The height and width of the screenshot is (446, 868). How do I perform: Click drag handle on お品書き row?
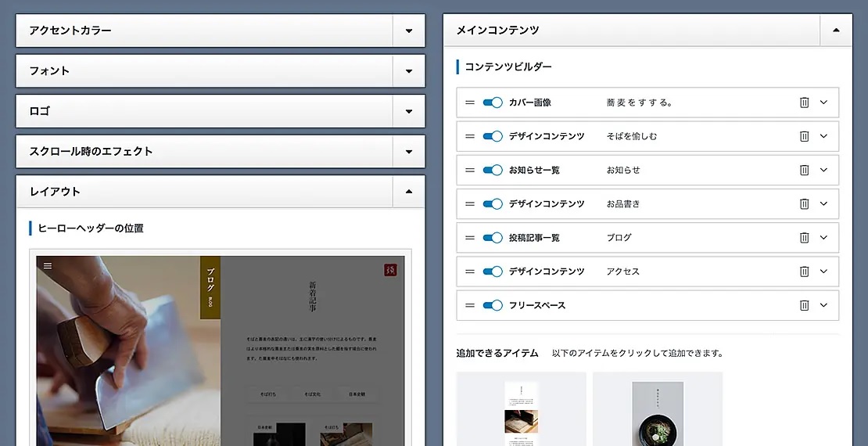point(470,204)
